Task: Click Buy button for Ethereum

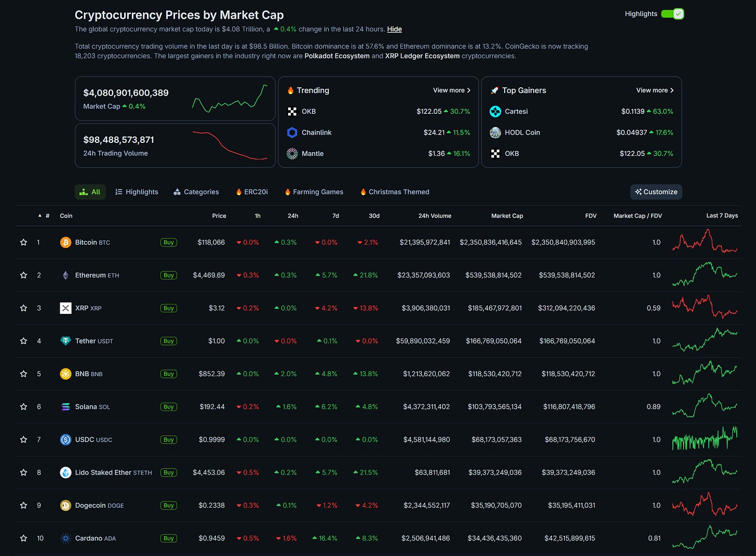Action: [169, 275]
